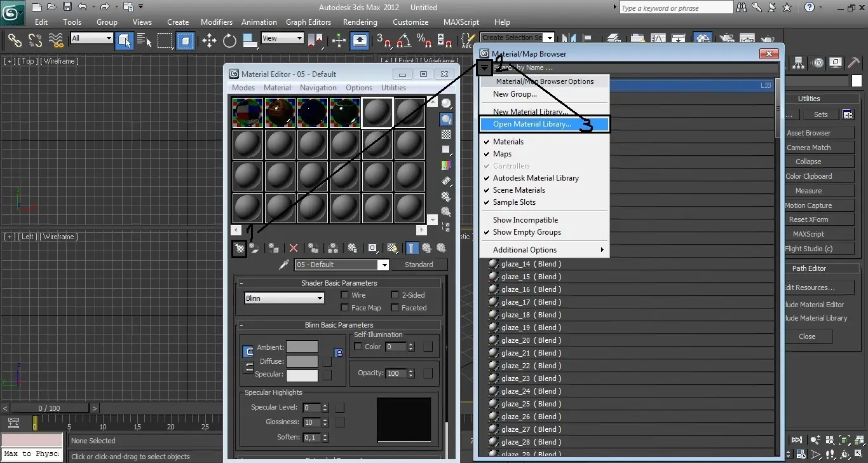Toggle the checkered Background icon

(x=447, y=134)
